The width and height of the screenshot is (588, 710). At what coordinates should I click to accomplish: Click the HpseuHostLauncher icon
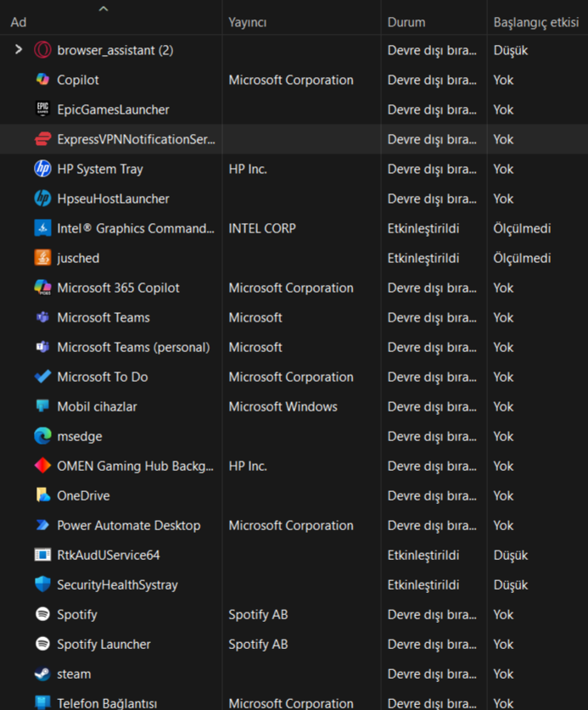point(42,198)
